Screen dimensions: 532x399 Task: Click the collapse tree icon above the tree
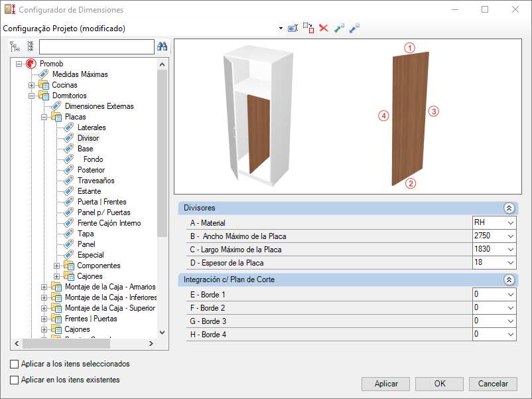(31, 46)
